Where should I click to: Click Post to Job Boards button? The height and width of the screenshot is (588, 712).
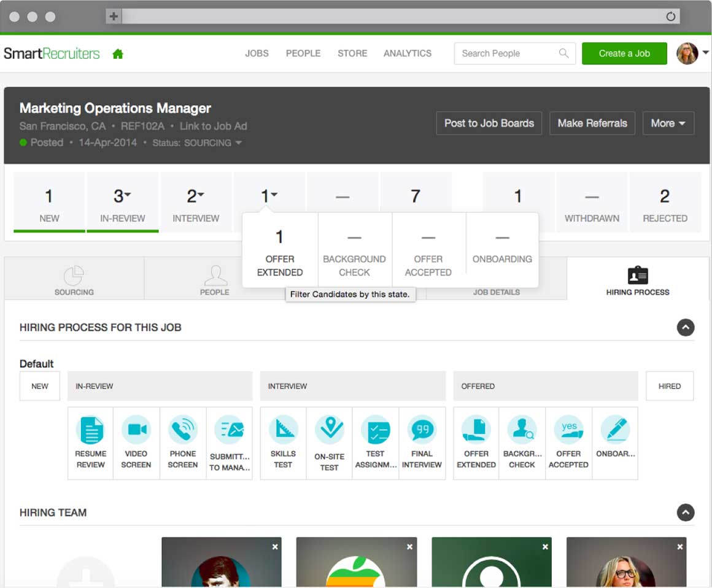click(x=489, y=123)
